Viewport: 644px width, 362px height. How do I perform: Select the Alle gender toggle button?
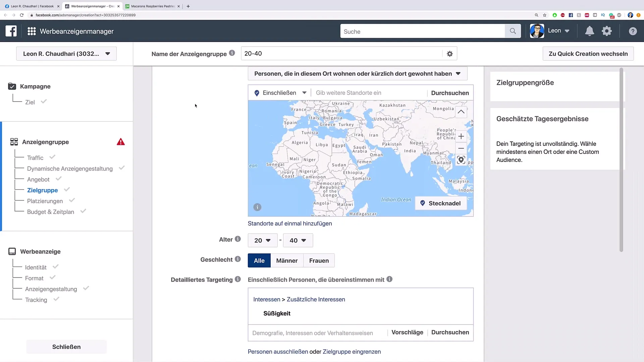[259, 260]
